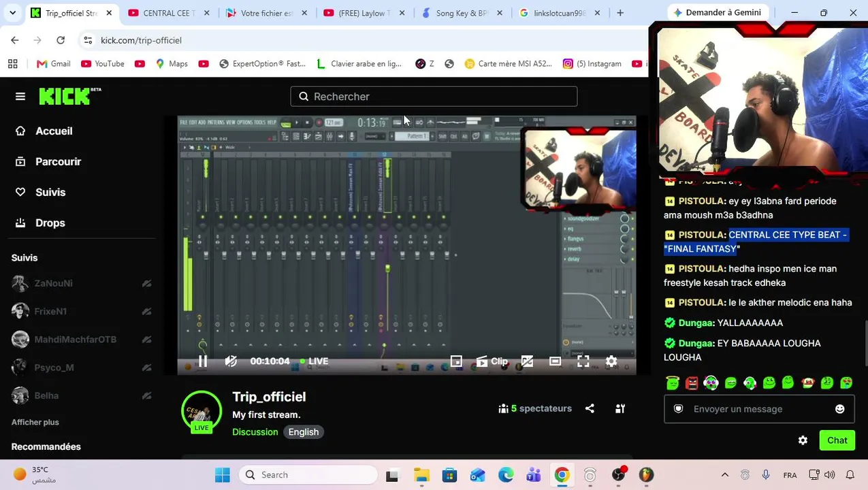Open Psyco_M followed channel

54,367
